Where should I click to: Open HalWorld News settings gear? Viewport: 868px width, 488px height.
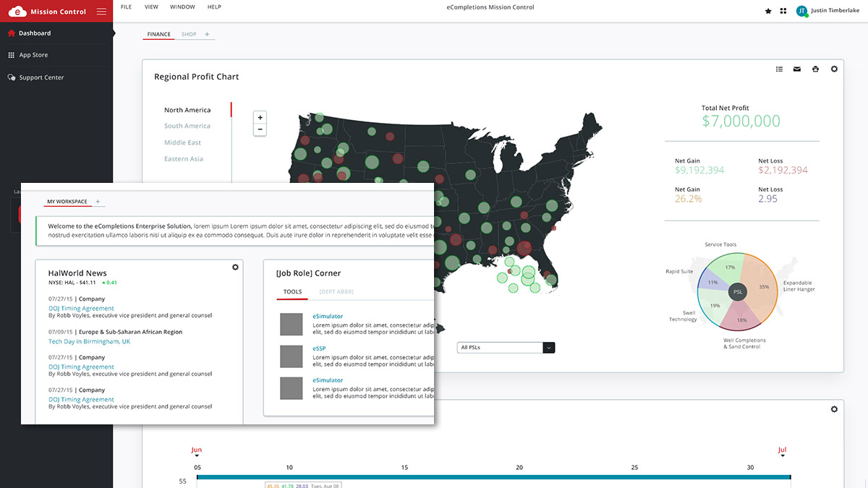[x=235, y=267]
